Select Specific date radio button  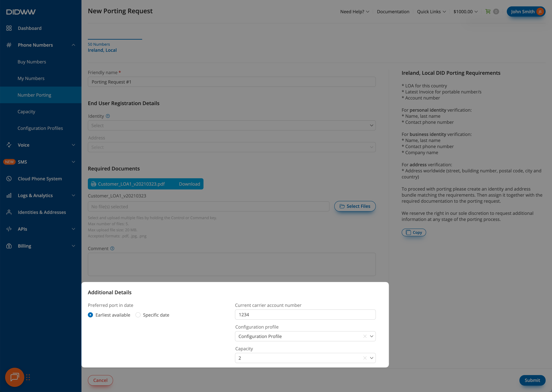click(138, 315)
